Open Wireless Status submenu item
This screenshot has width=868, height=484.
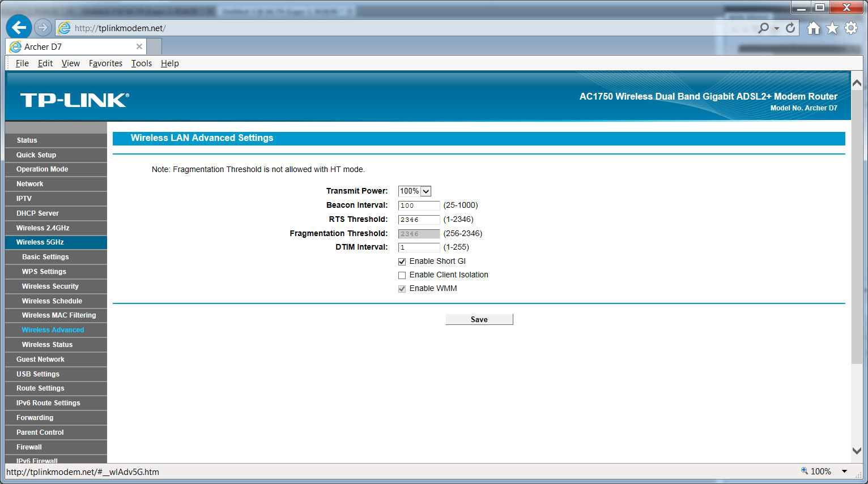click(x=56, y=345)
